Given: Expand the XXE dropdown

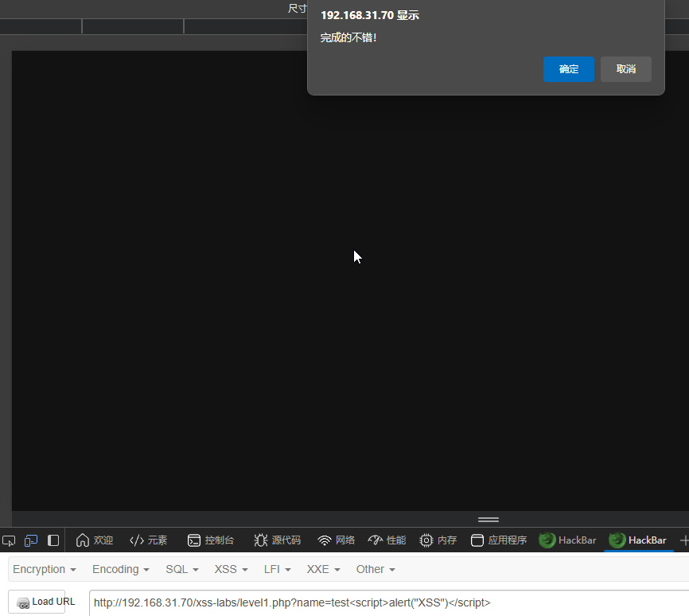Looking at the screenshot, I should [323, 569].
